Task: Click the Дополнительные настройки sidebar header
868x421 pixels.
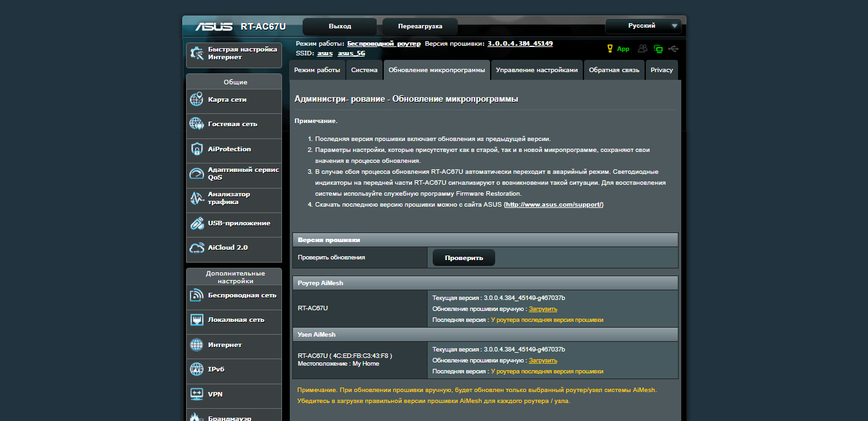Action: click(x=234, y=277)
